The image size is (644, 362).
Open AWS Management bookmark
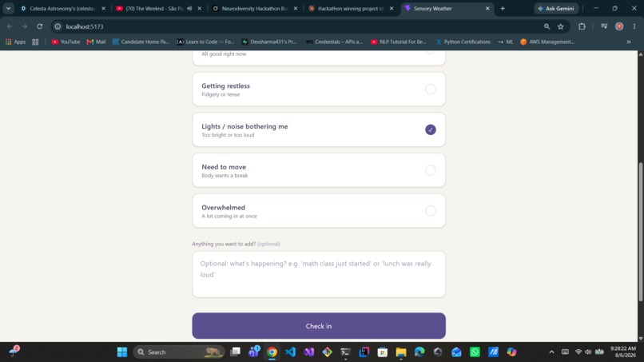pyautogui.click(x=547, y=42)
